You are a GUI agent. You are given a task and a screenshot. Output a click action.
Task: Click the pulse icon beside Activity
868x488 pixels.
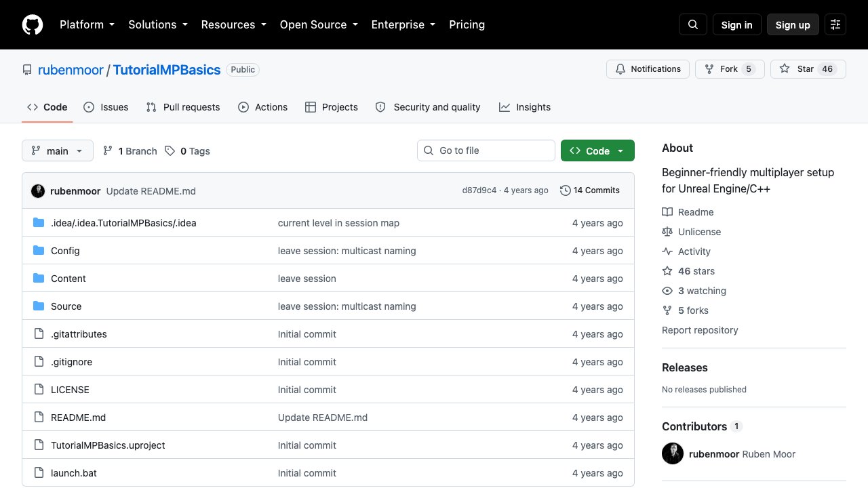tap(667, 251)
